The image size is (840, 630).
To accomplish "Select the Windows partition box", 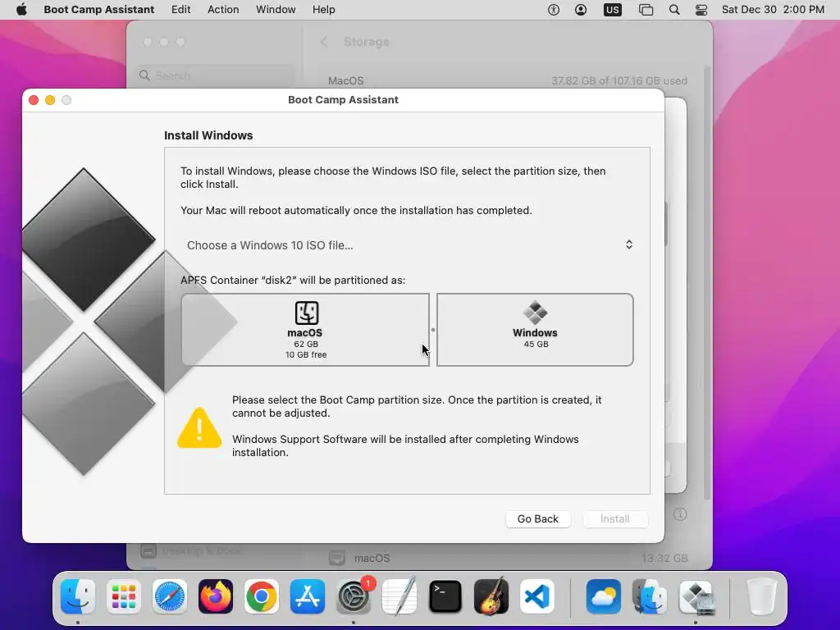I will (x=535, y=330).
